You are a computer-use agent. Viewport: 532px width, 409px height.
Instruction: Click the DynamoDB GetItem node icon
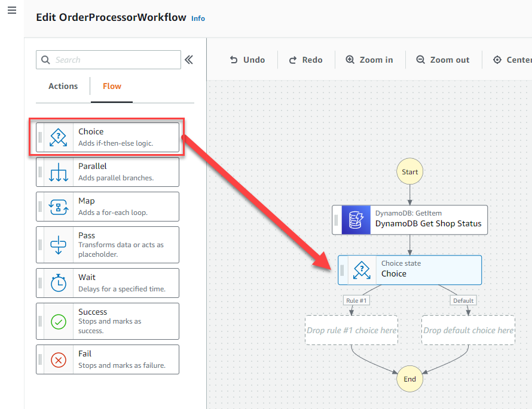click(356, 220)
